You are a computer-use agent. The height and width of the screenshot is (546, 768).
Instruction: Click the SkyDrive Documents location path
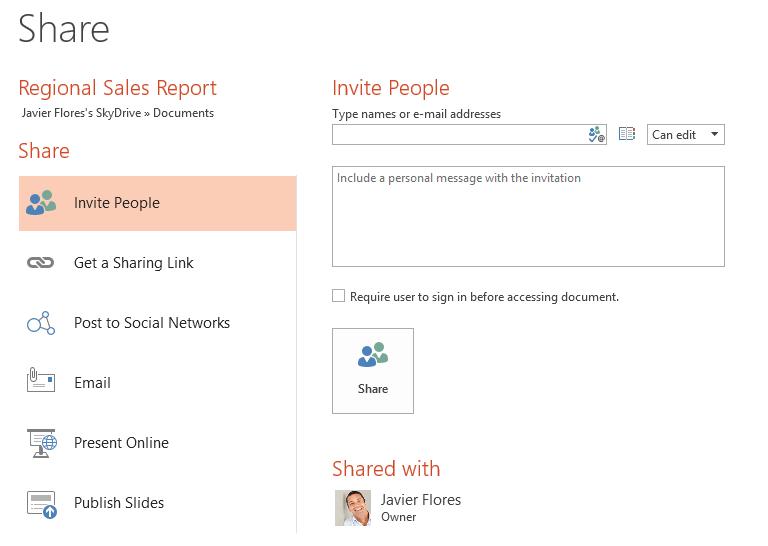(x=118, y=113)
